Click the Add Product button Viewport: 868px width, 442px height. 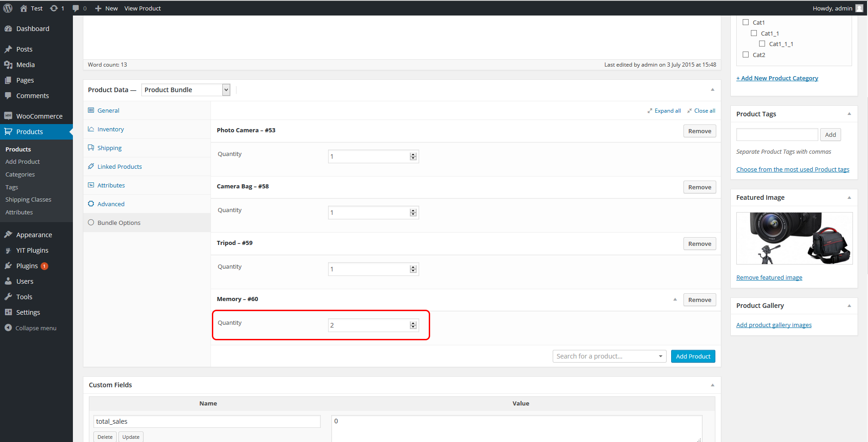(693, 356)
